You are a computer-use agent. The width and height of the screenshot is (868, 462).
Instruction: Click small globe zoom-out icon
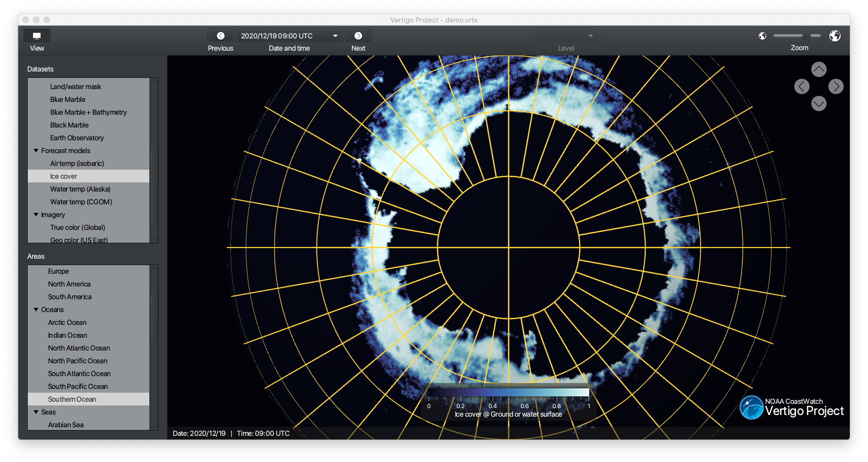[762, 36]
